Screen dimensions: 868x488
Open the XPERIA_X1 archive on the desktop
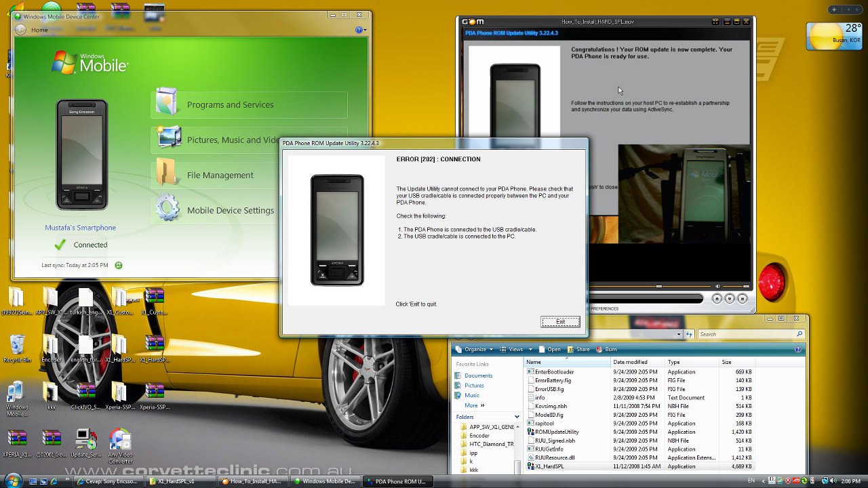pos(17,443)
